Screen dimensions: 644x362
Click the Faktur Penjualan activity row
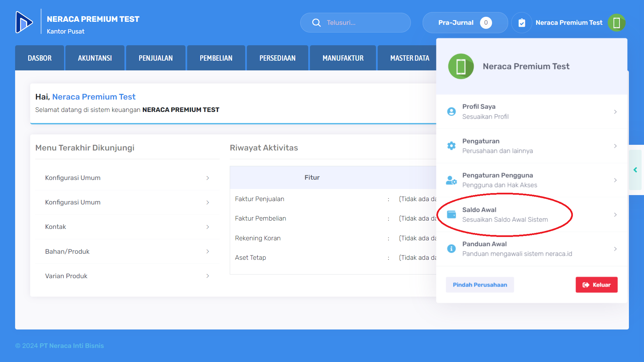tap(333, 199)
